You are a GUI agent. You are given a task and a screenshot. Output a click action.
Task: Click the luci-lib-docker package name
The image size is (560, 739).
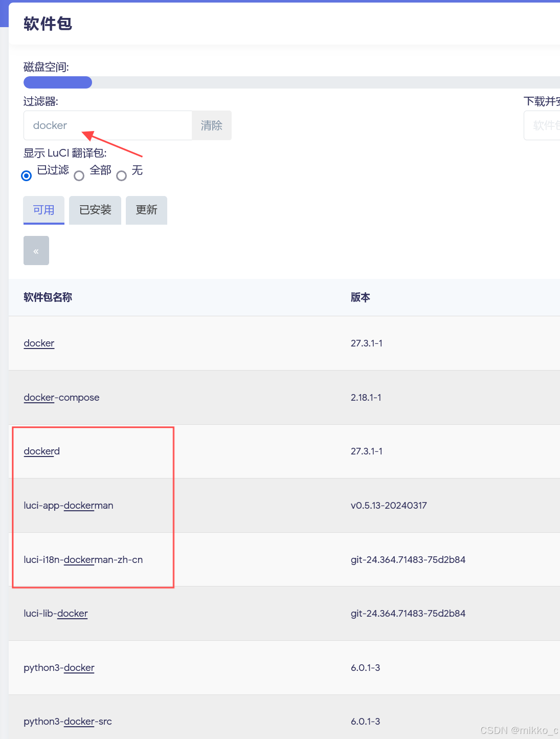56,614
